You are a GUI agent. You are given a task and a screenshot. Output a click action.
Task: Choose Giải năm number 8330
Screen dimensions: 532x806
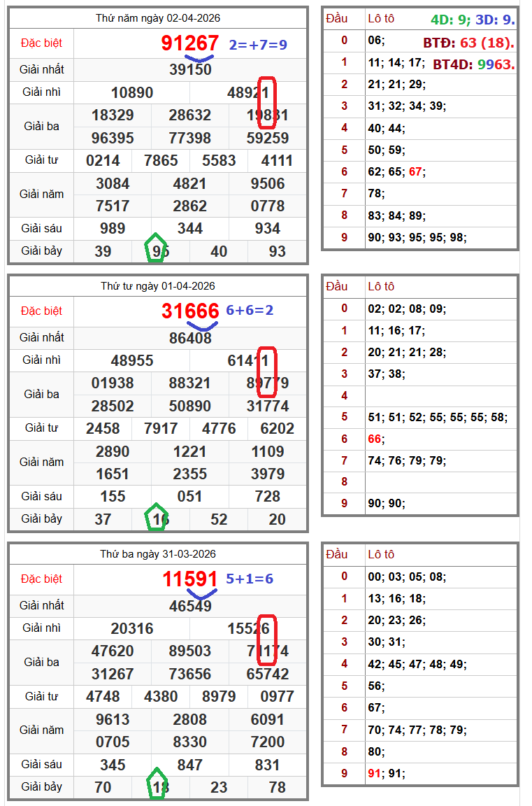click(x=190, y=742)
